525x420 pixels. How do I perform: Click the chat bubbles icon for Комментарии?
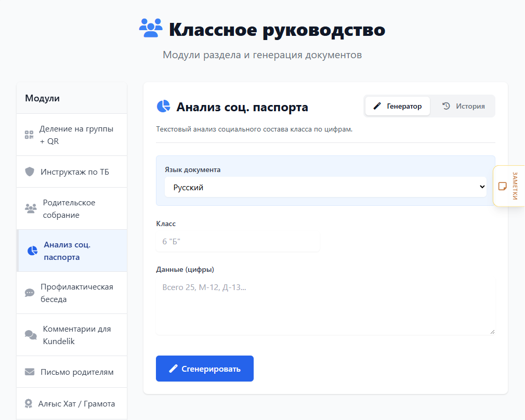31,335
